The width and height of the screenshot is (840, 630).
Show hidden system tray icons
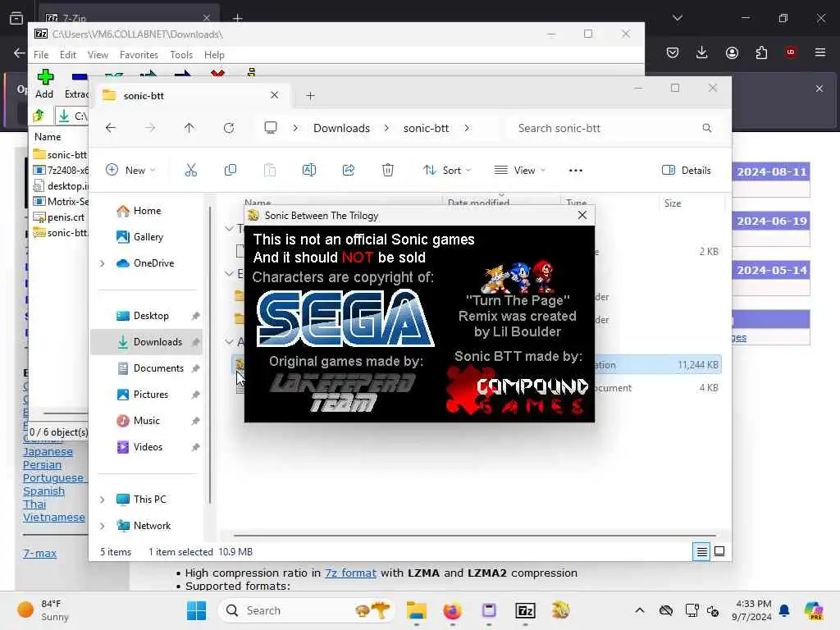640,610
